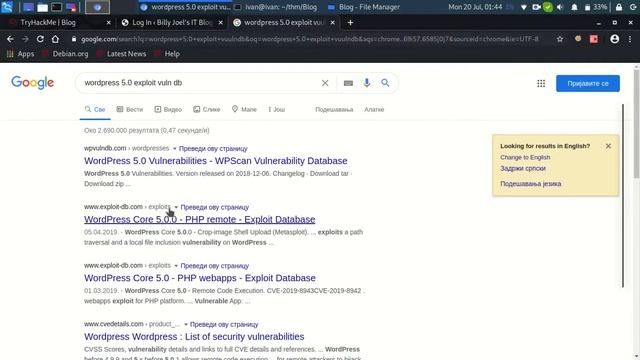The width and height of the screenshot is (640, 360).
Task: Open Wordpress List of security vulnerabilities result
Action: click(194, 337)
